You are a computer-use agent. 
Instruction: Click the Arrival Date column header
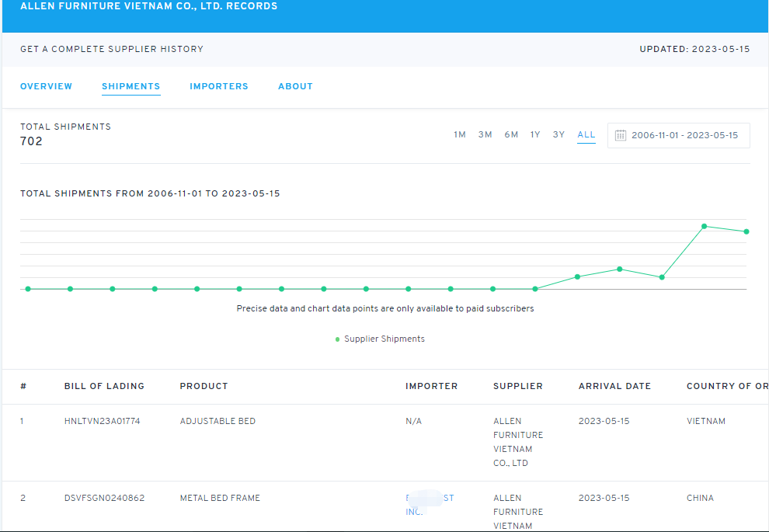click(614, 386)
